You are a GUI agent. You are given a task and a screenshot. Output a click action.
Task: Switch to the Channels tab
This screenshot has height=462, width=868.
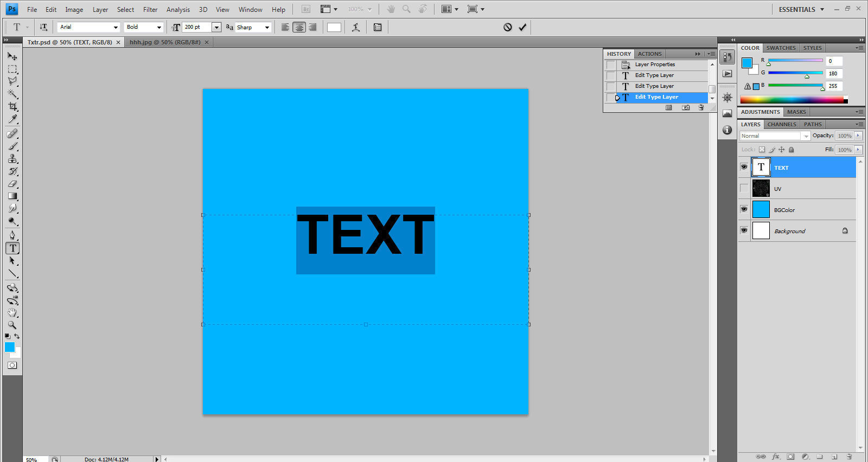782,124
